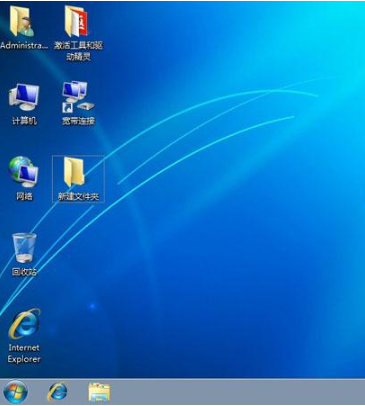Viewport: 365px width, 406px height.
Task: Open Windows Explorer from the taskbar
Action: pos(99,392)
